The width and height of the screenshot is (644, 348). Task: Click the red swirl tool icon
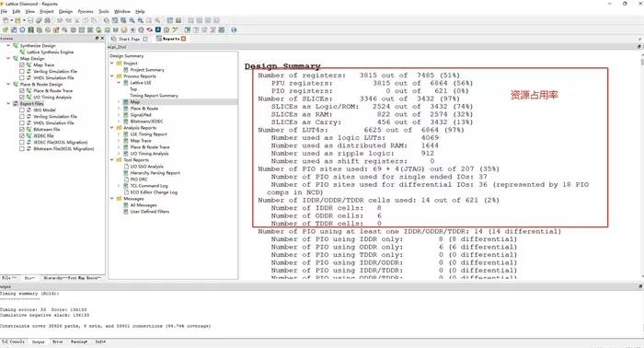[149, 30]
